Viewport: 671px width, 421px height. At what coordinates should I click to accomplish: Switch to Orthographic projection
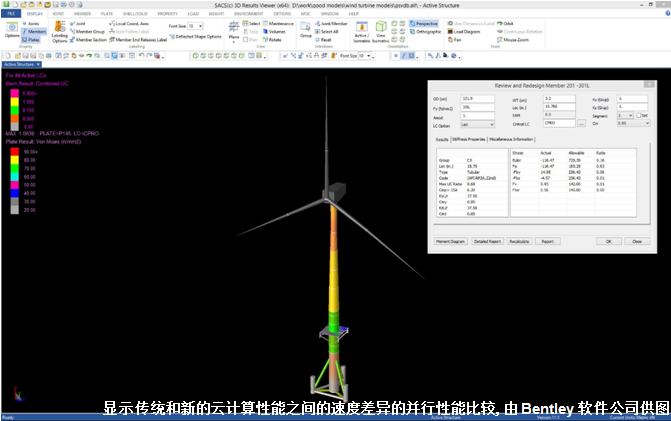pos(425,32)
